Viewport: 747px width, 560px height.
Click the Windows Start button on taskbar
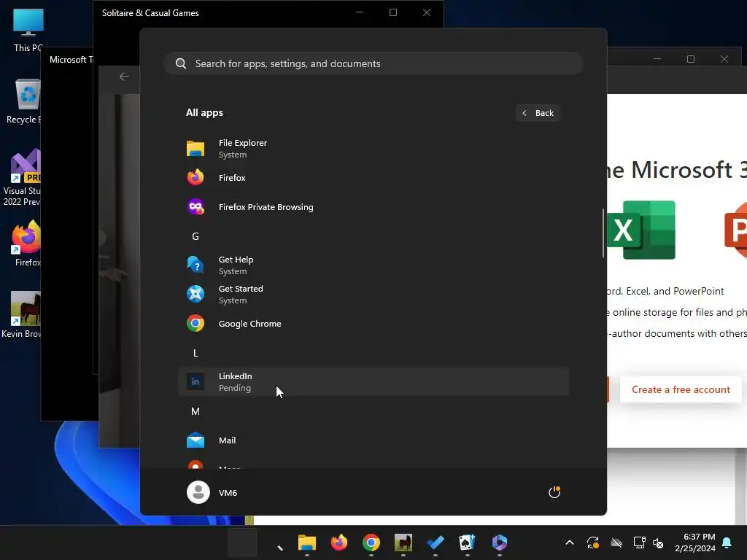pos(242,542)
